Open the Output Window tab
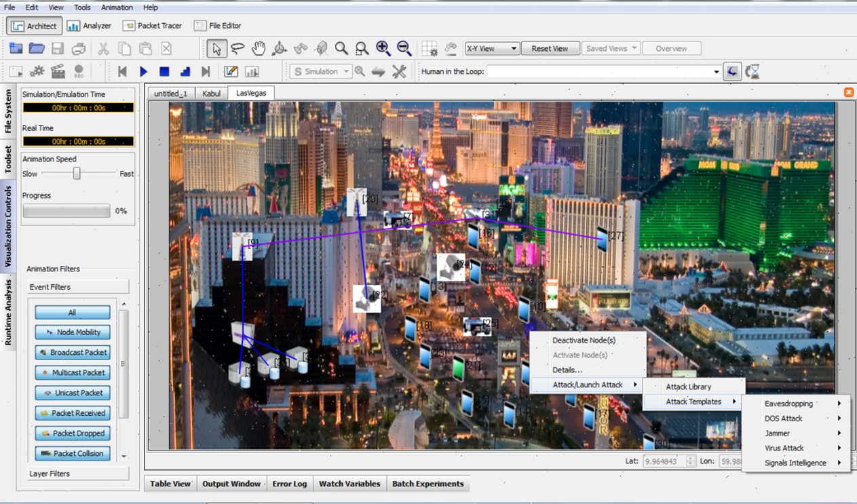Viewport: 857px width, 504px height. (x=231, y=484)
